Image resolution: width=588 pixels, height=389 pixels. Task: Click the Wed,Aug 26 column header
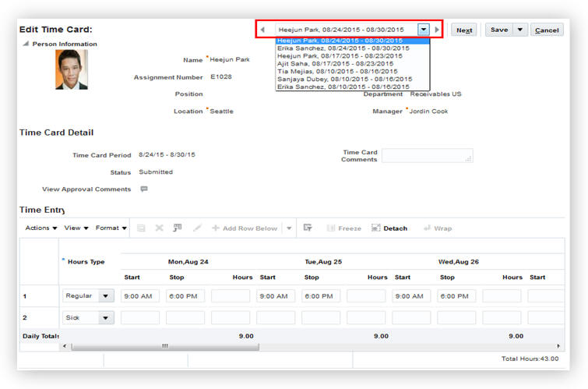[458, 262]
